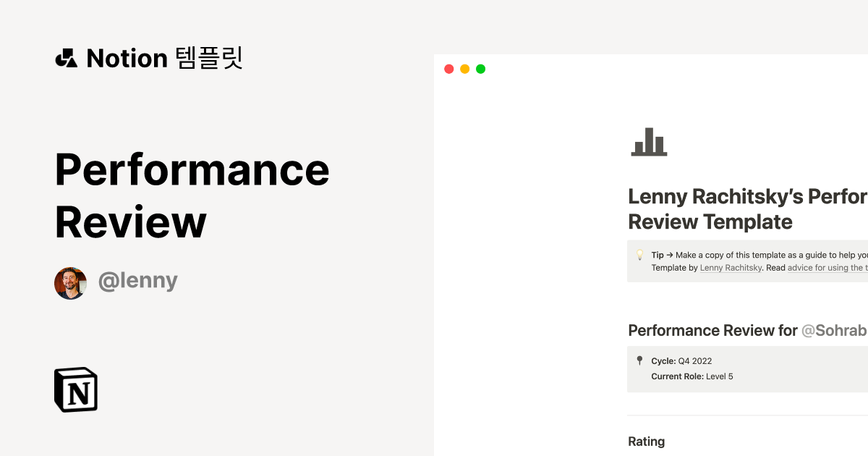Image resolution: width=868 pixels, height=456 pixels.
Task: Select the Lenny Rachitsky's Performance Review Template heading
Action: [745, 208]
